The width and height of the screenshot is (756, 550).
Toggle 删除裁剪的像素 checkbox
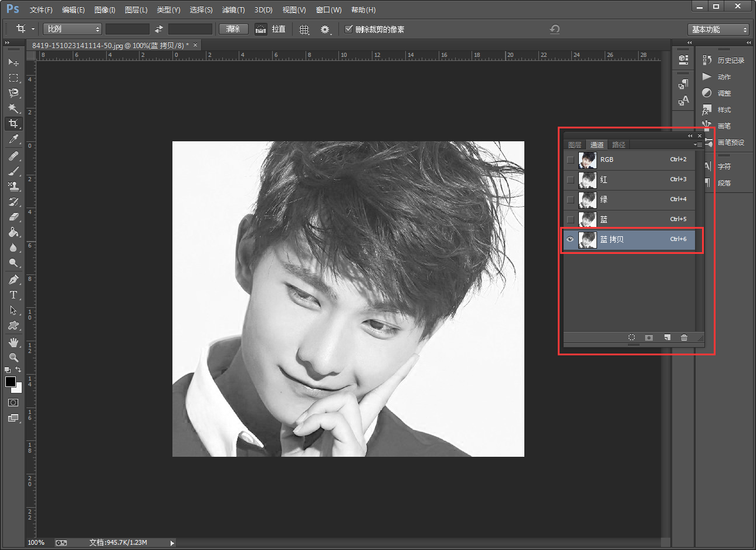pos(349,29)
